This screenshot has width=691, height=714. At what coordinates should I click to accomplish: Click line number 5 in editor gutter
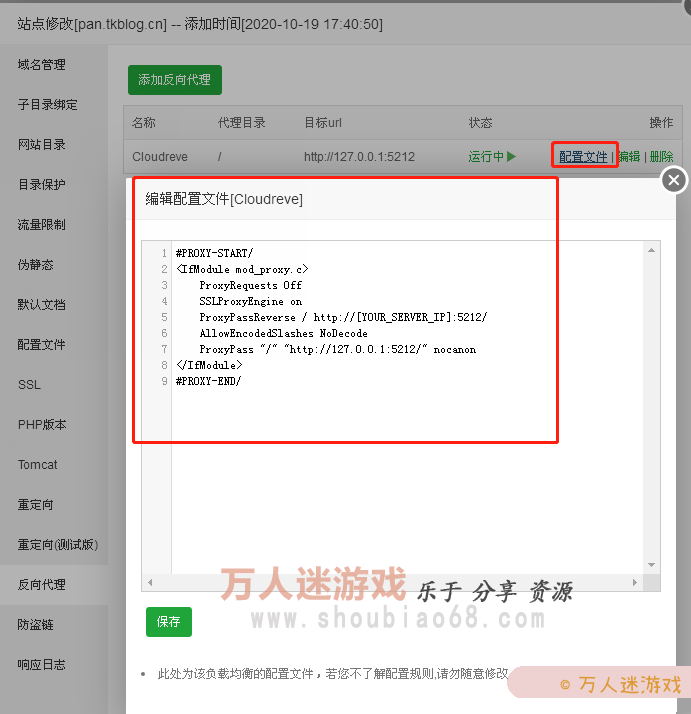point(164,317)
